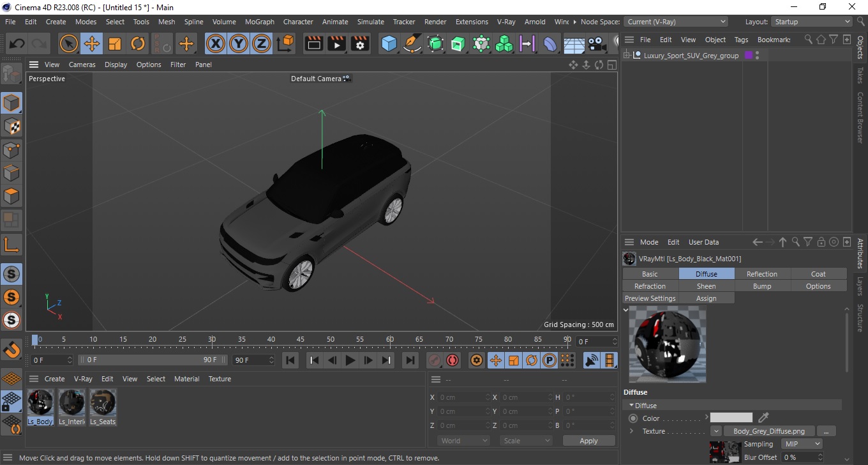Toggle the X axis lock
Image resolution: width=868 pixels, height=465 pixels.
216,44
